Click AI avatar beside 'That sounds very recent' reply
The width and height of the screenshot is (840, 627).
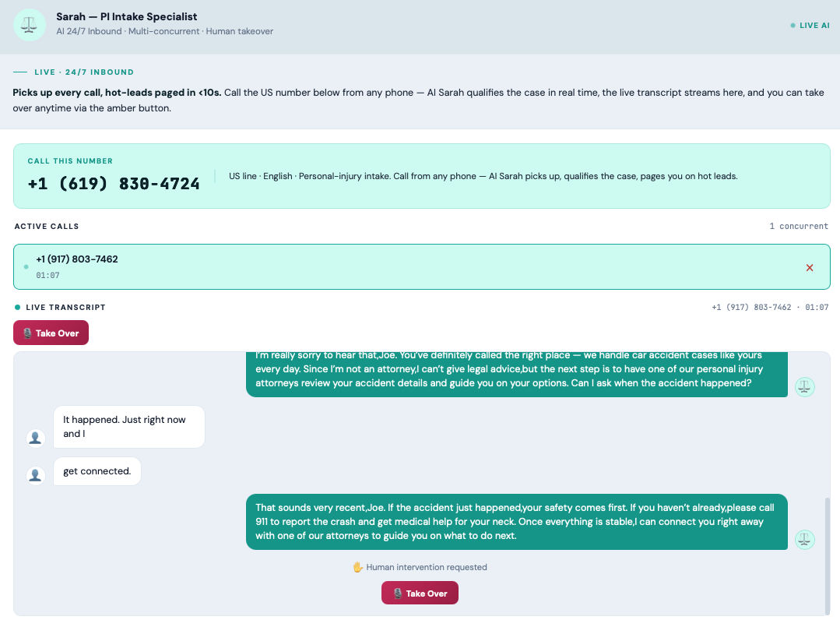point(805,539)
